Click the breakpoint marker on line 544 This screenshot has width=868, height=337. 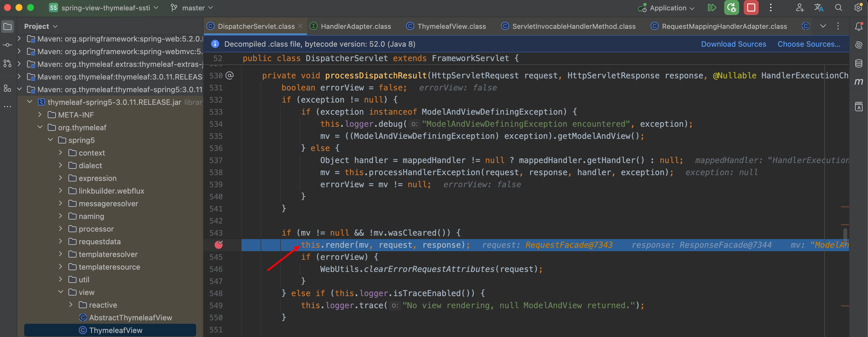[219, 245]
